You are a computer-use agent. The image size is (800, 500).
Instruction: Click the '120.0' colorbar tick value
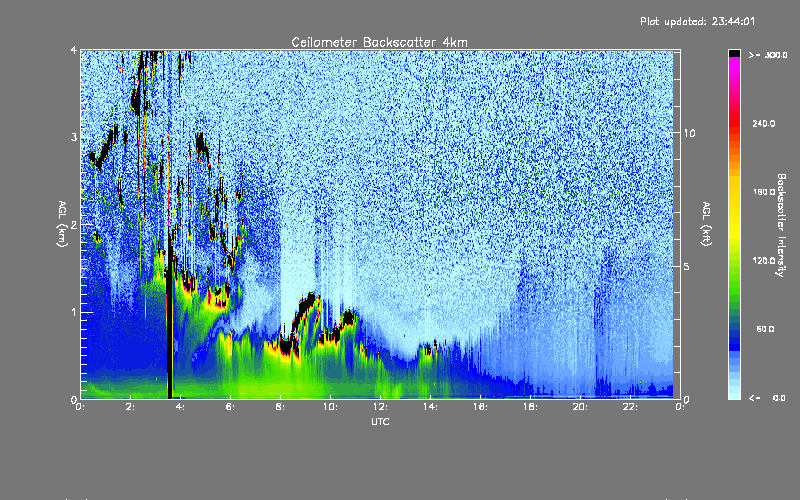click(x=764, y=260)
